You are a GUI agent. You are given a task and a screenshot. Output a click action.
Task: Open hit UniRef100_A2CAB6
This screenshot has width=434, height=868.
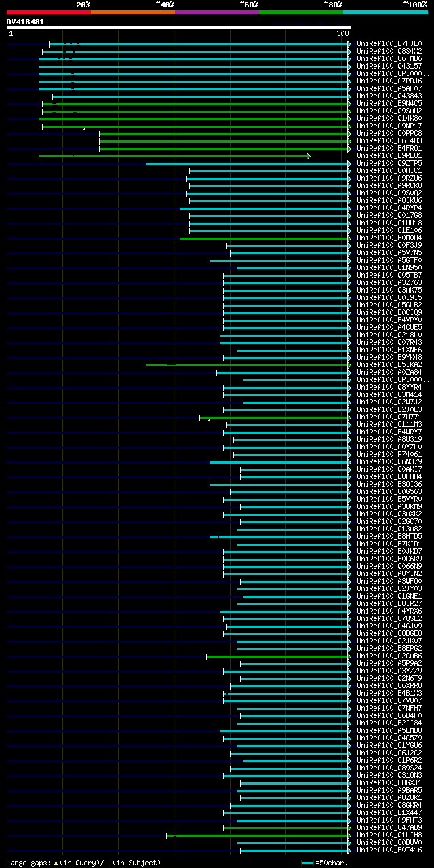(389, 656)
